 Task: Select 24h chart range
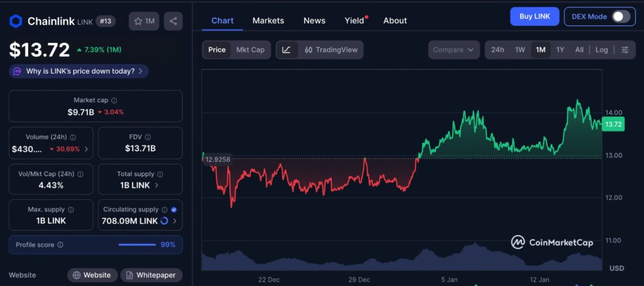click(497, 50)
